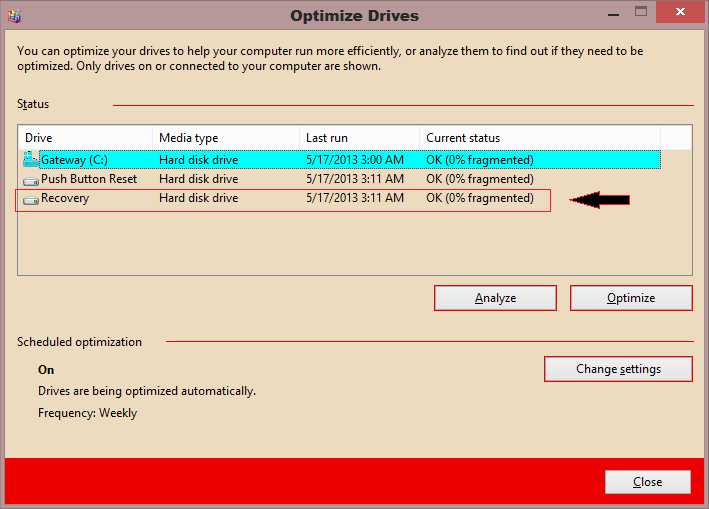Click Gateway's OK (0% fragmented) status
709x509 pixels.
480,160
